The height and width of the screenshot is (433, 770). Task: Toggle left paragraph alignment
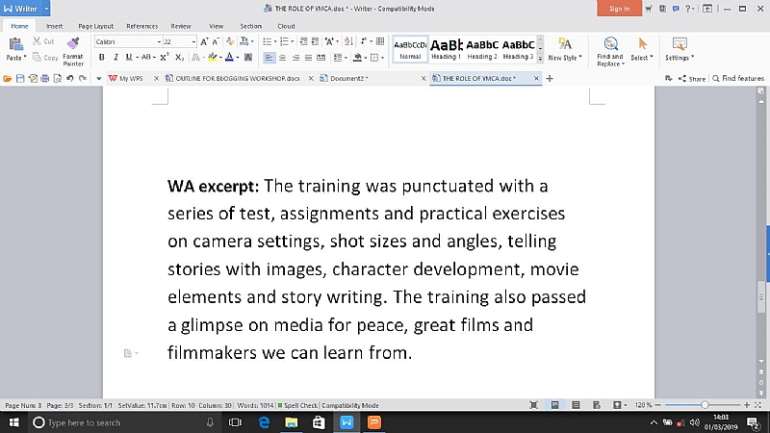click(x=269, y=57)
